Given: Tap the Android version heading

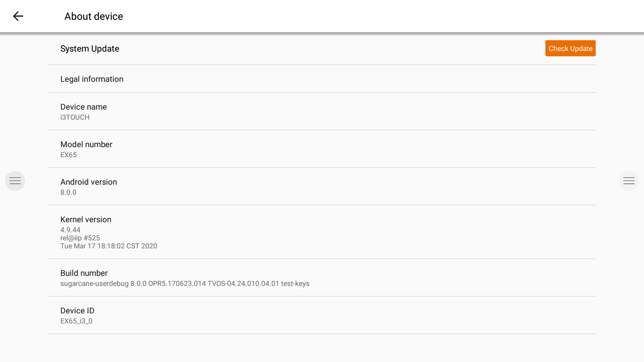Looking at the screenshot, I should (x=89, y=182).
